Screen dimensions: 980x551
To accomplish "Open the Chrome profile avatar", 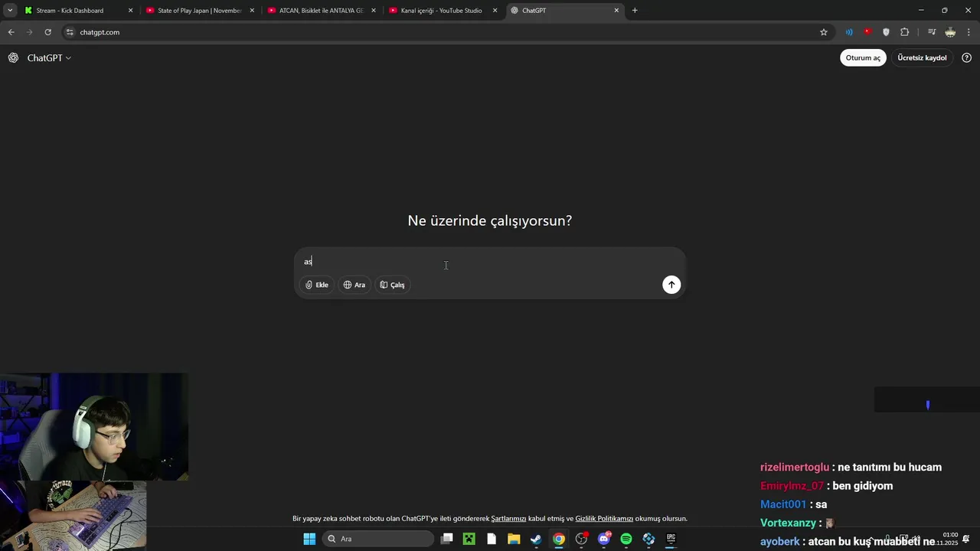I will (x=950, y=32).
